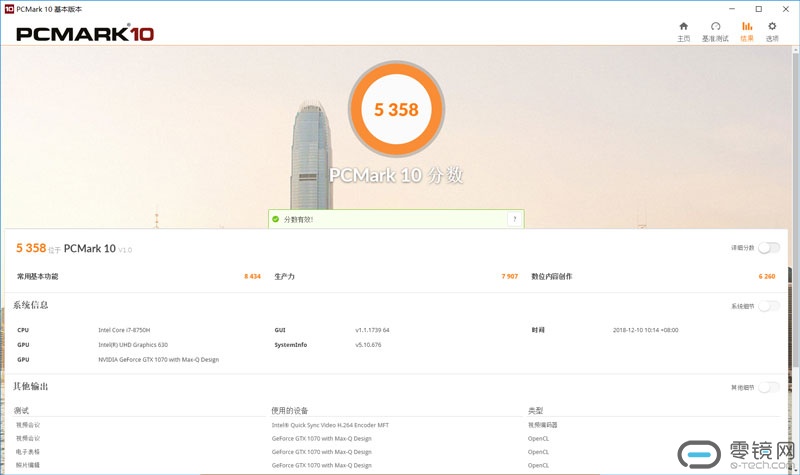Click the question mark help button
The width and height of the screenshot is (800, 475).
(x=514, y=219)
